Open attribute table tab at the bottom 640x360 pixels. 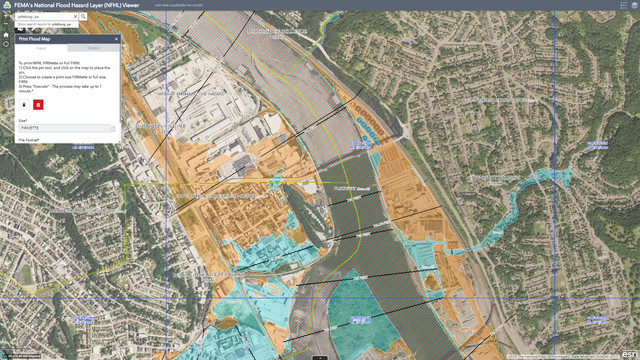point(320,358)
